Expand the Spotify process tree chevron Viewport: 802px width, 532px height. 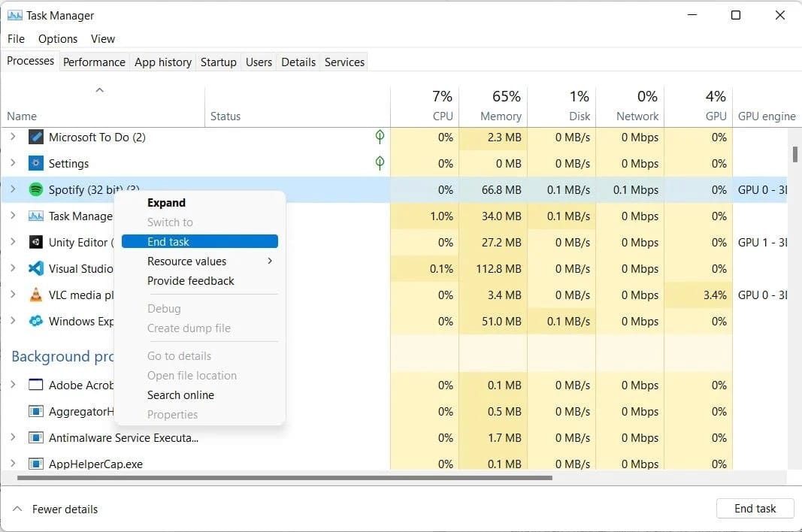point(13,189)
